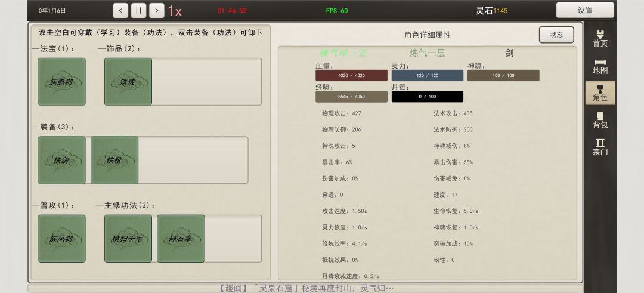644x293 pixels.
Task: Click the 炼气一层 cultivation level text
Action: [x=427, y=53]
